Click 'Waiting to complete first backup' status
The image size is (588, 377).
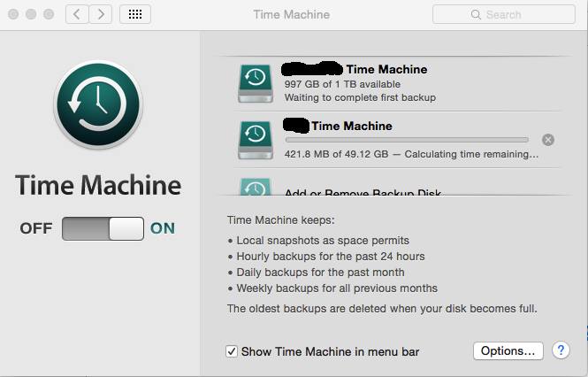click(x=360, y=97)
